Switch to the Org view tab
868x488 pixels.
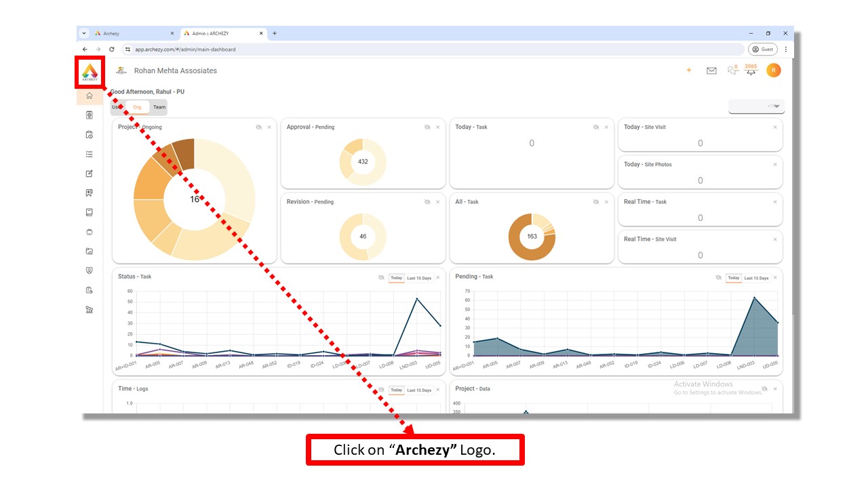138,107
